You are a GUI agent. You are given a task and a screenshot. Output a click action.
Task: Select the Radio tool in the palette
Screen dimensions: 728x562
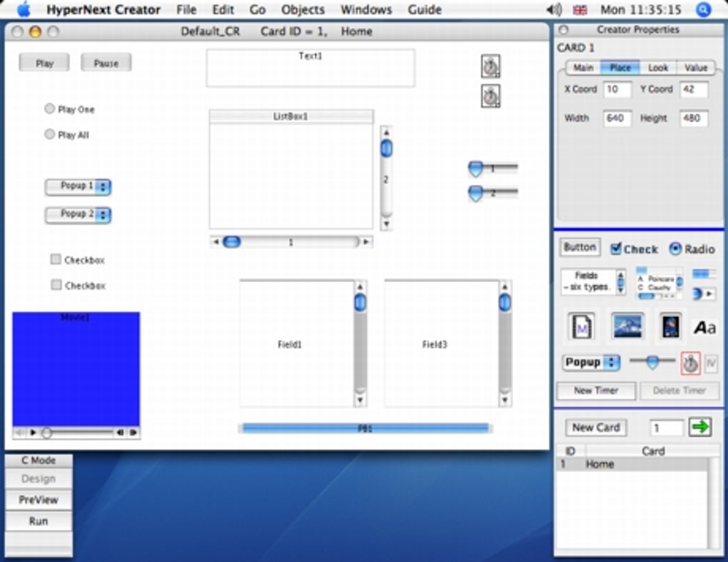click(x=692, y=249)
